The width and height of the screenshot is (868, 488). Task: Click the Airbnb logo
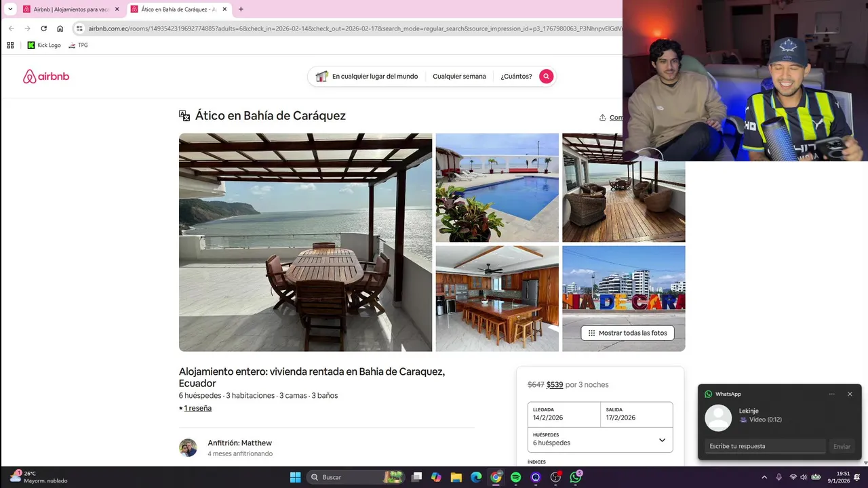pyautogui.click(x=46, y=77)
